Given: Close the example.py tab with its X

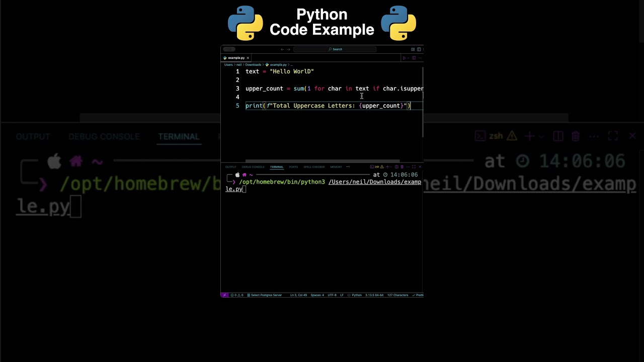Looking at the screenshot, I should point(248,58).
